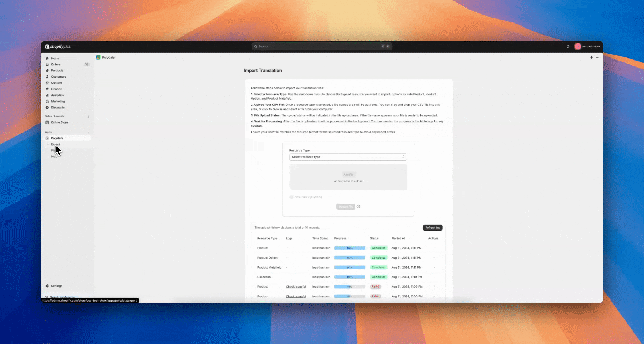Open the Export submenu item under Polydata
This screenshot has height=344, width=644.
coord(55,144)
